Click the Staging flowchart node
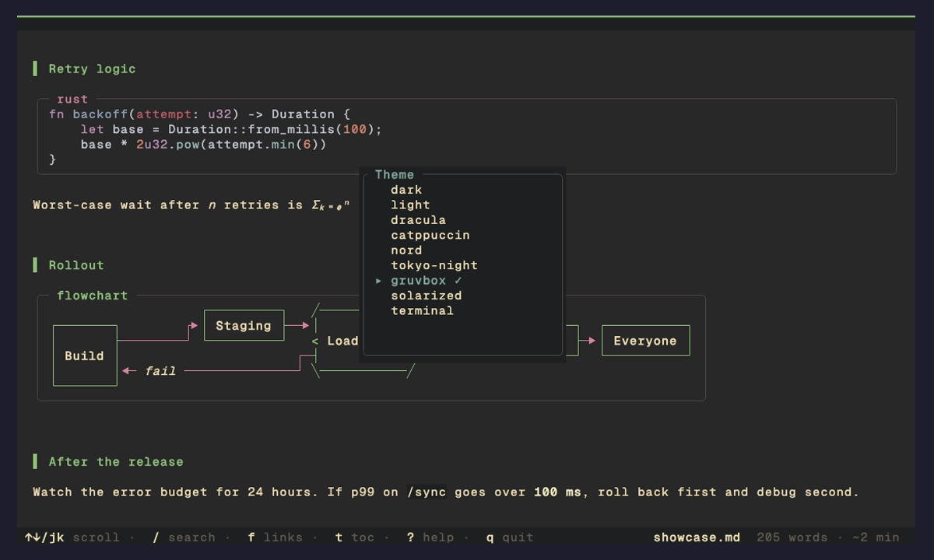 click(x=244, y=326)
